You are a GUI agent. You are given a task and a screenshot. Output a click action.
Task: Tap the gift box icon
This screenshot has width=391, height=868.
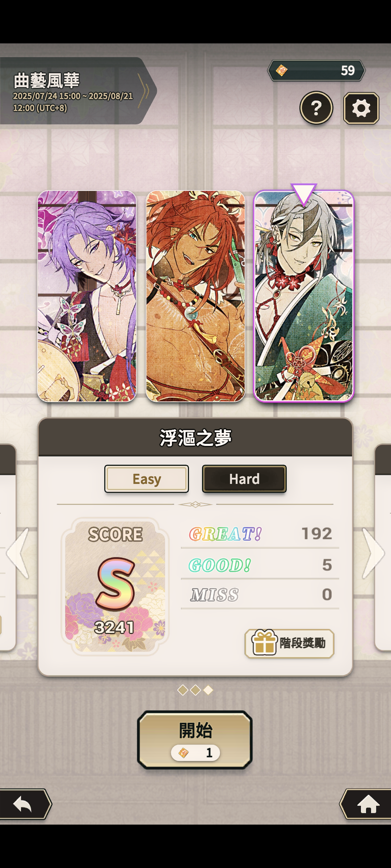point(265,642)
